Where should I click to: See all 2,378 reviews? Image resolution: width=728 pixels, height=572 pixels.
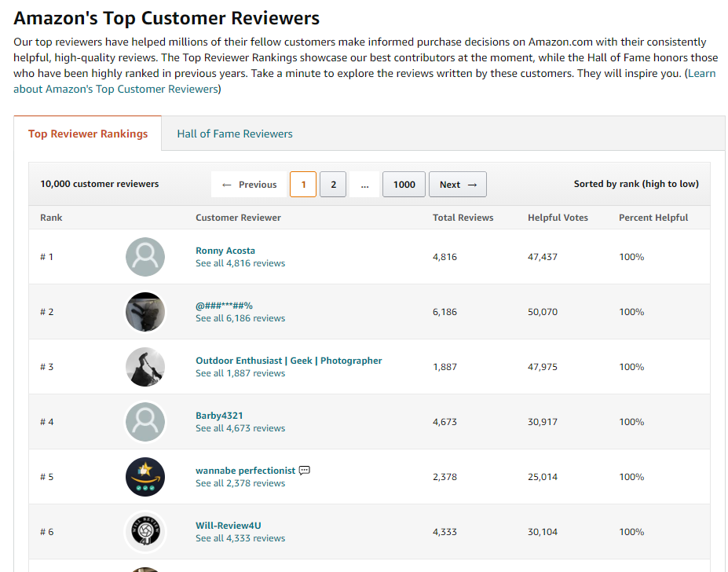pos(240,483)
